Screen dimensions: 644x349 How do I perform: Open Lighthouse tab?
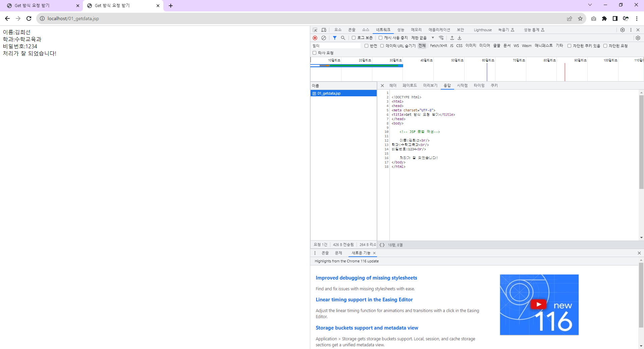[483, 30]
